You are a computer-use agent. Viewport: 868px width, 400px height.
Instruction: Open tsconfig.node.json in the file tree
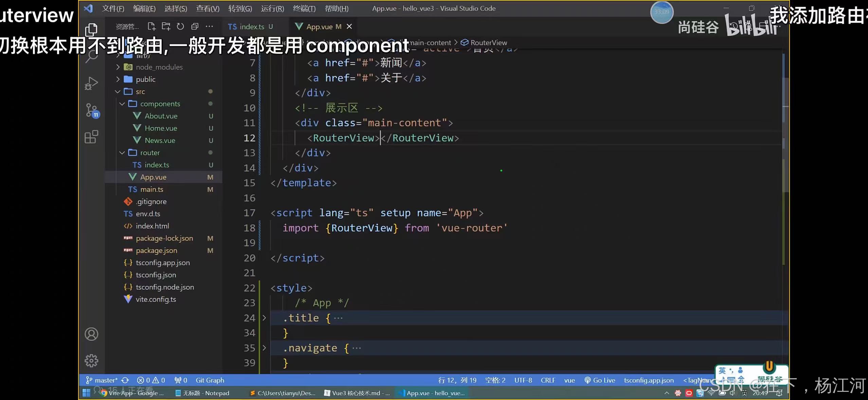(164, 287)
